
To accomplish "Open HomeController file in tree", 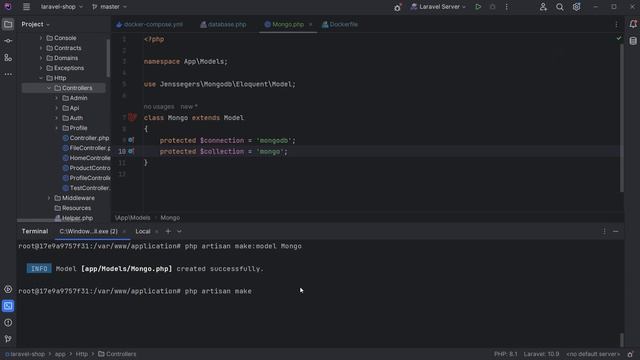I will click(x=86, y=158).
